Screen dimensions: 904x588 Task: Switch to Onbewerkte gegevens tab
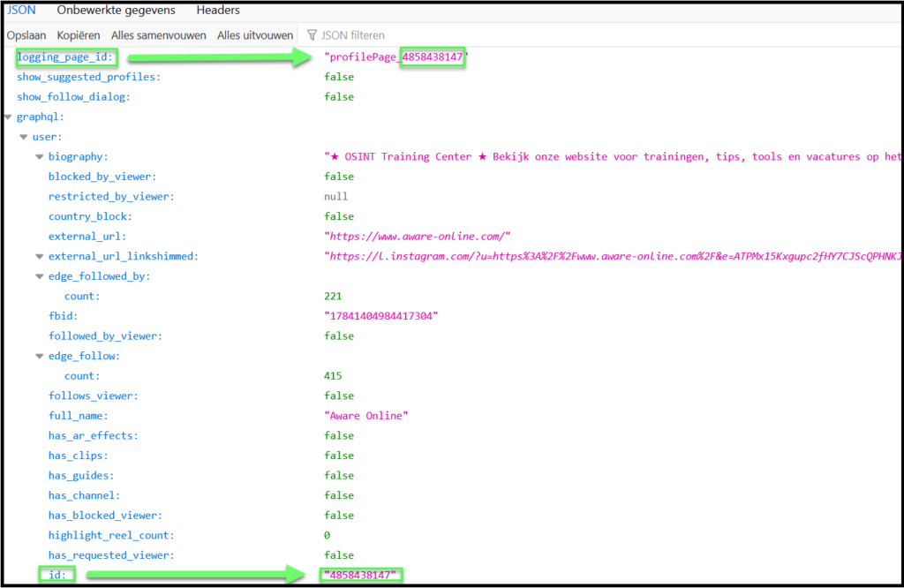tap(116, 11)
